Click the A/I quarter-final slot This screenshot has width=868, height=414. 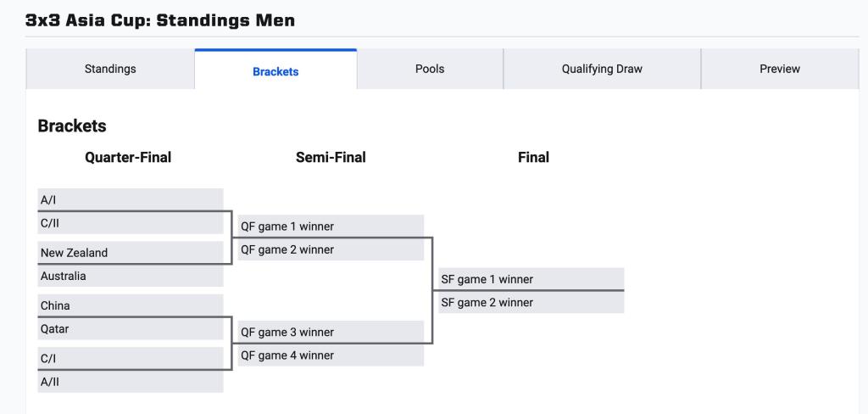[x=131, y=199]
